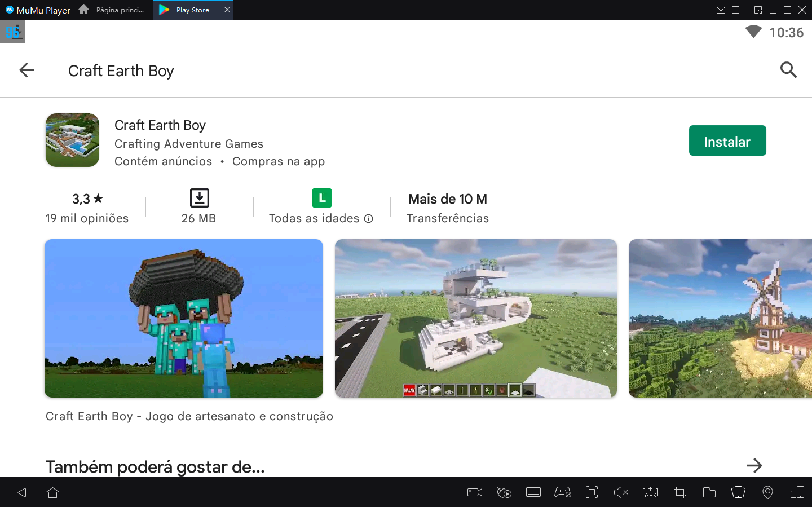
Task: Open the Crafting Adventure Games developer link
Action: point(189,144)
